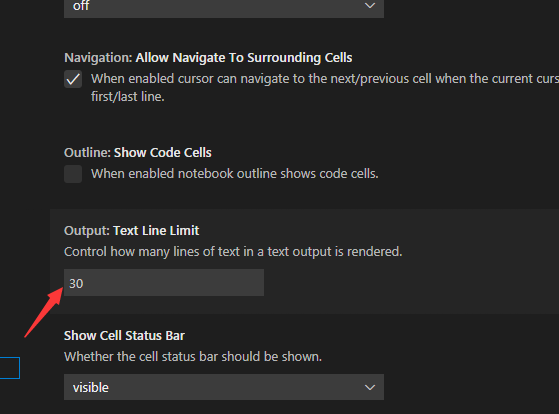Click description "Whether the cell status bar should be shown."
559x414 pixels.
coord(193,357)
